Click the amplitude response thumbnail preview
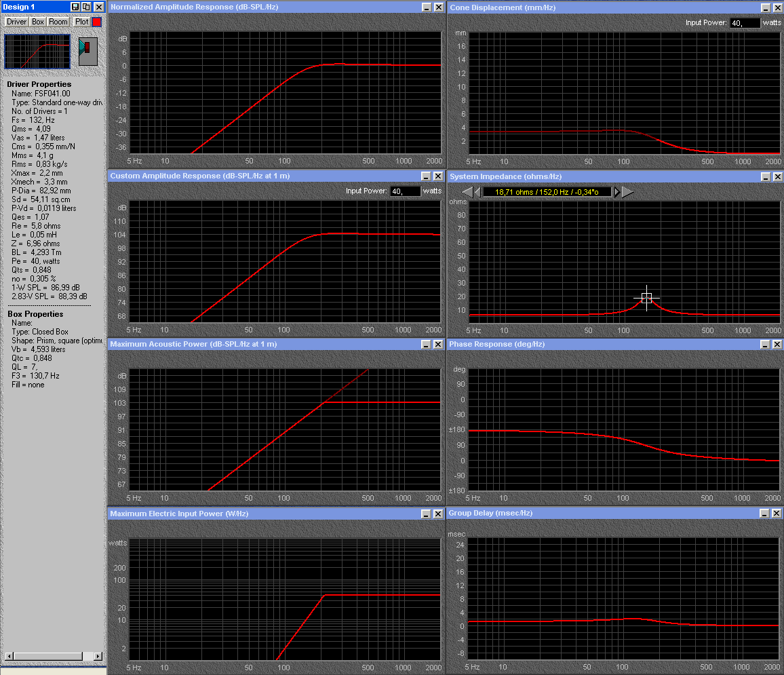The width and height of the screenshot is (784, 675). pos(37,52)
